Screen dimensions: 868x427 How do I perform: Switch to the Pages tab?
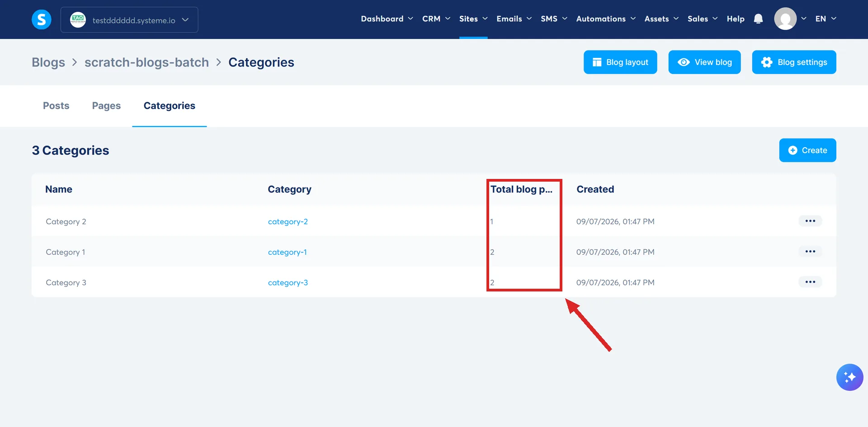[x=106, y=106]
